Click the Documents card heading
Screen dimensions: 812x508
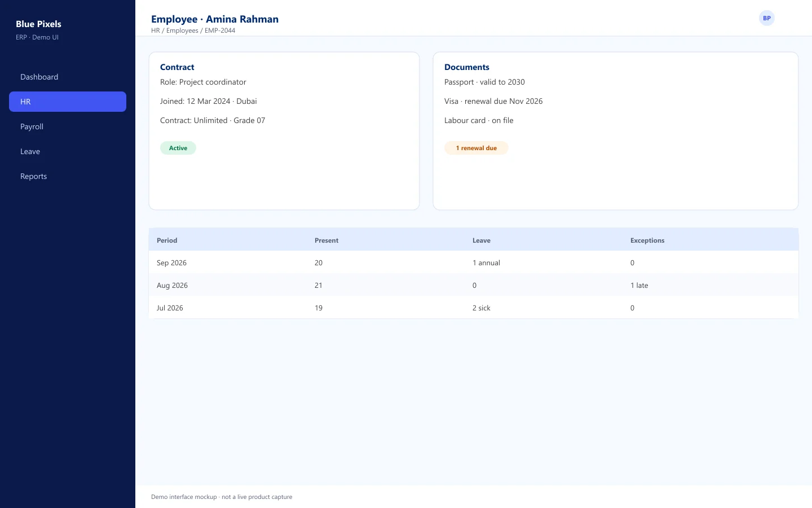[467, 67]
